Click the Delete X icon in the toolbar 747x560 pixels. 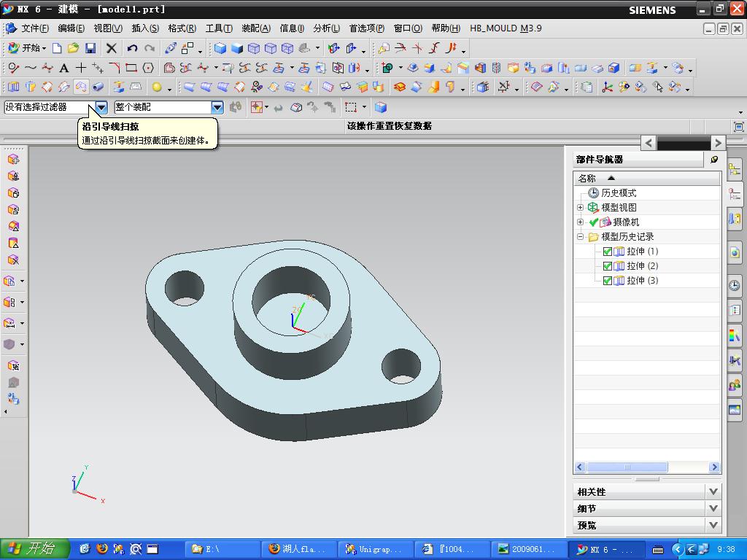(x=111, y=48)
